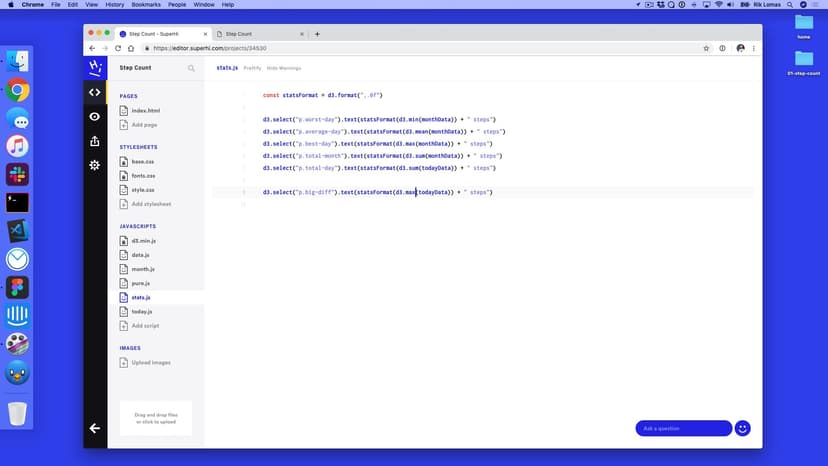This screenshot has width=828, height=466.
Task: Click the search icon beside Step Count
Action: 192,68
